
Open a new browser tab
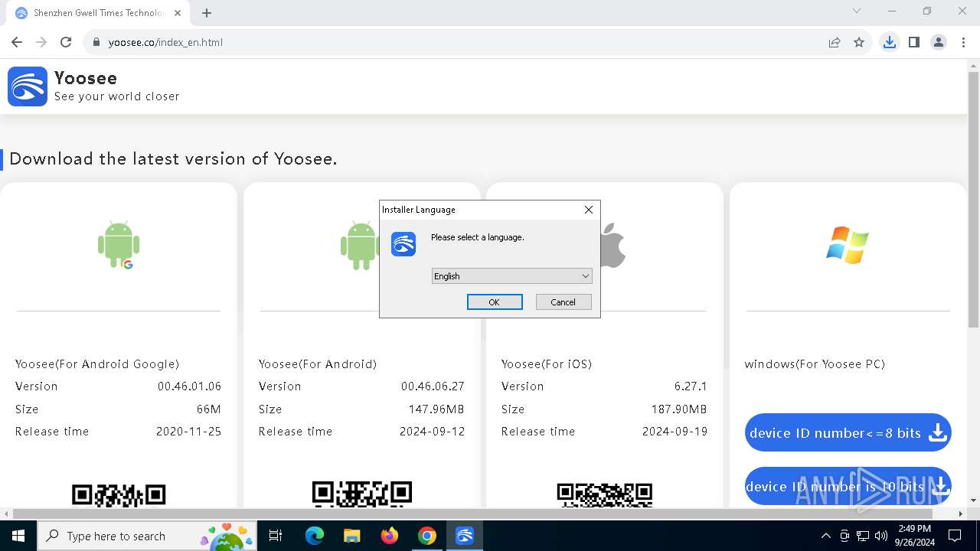(x=207, y=13)
